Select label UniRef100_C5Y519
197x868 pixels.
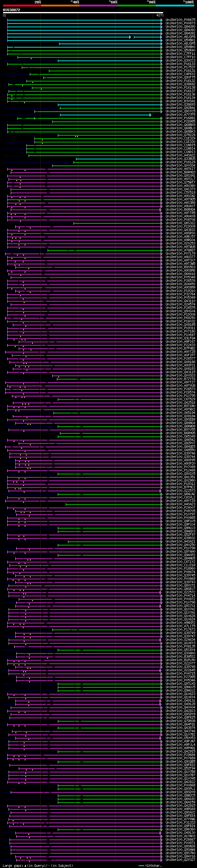[x=180, y=192]
